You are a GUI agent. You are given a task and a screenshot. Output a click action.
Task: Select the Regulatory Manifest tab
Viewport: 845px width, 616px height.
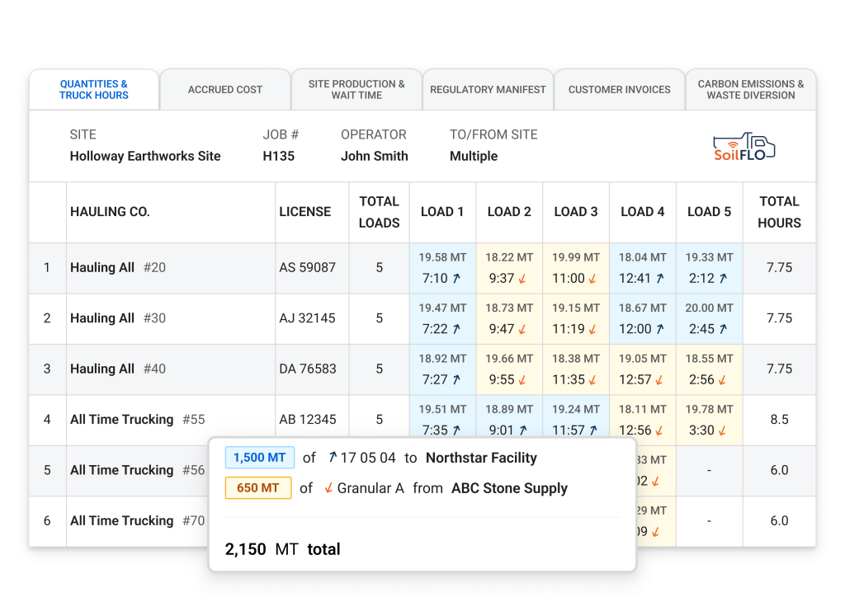[x=488, y=89]
